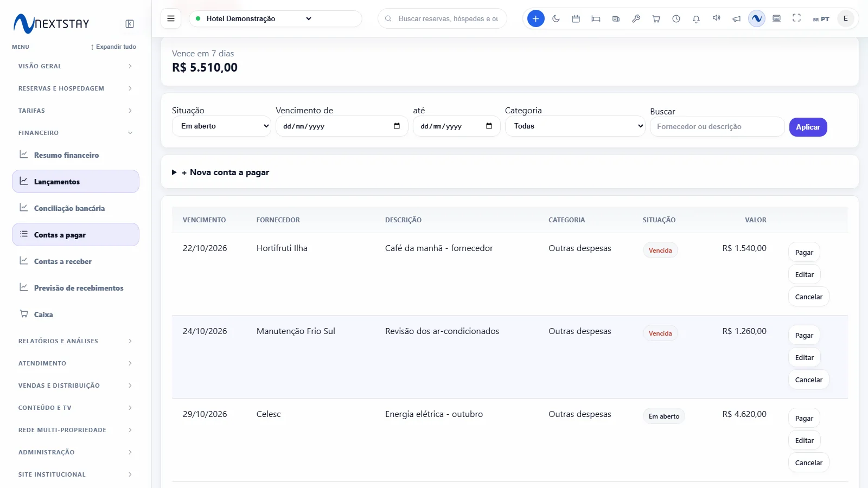Click the megaphone announcements icon
This screenshot has width=868, height=488.
pyautogui.click(x=736, y=18)
